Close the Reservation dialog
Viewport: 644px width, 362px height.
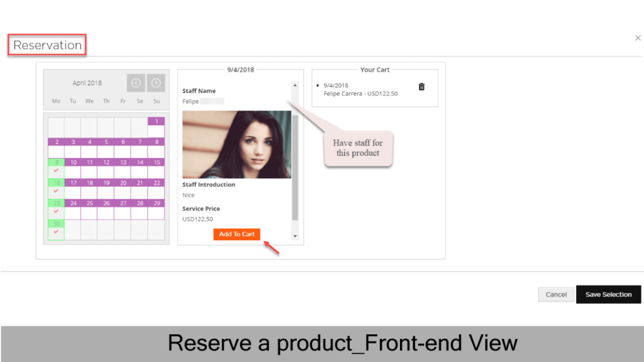(x=638, y=38)
